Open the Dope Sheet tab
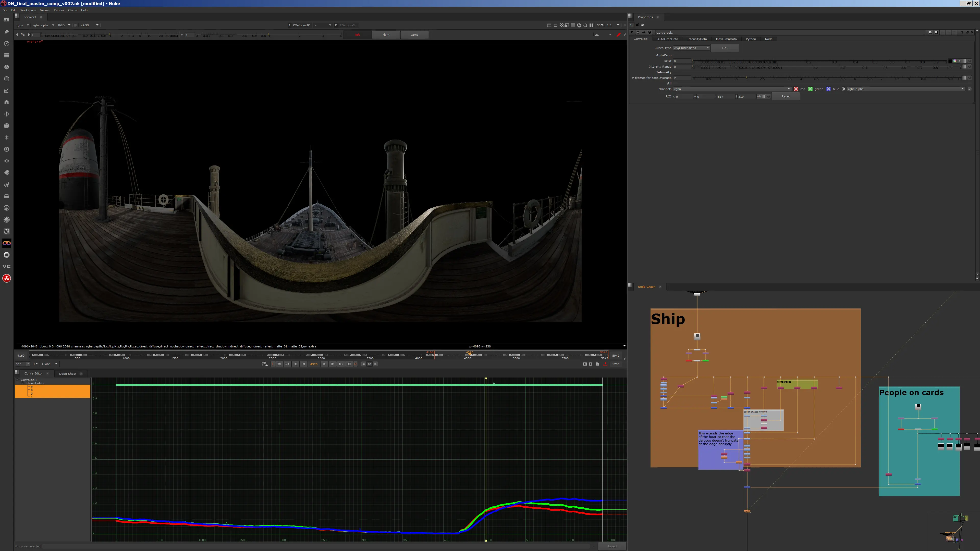 click(68, 373)
